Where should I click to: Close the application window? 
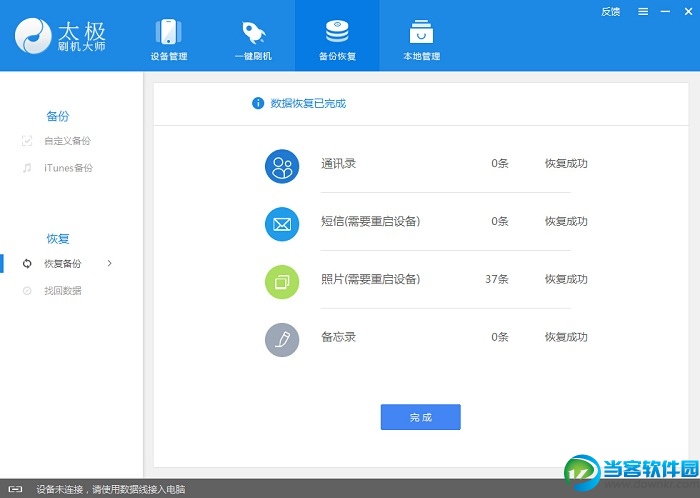click(688, 12)
